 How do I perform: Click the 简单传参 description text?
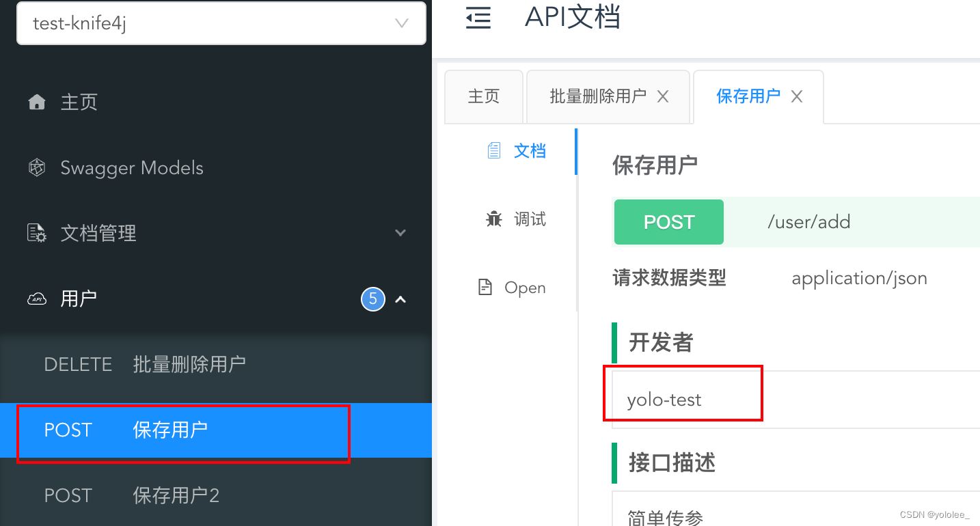(x=665, y=517)
